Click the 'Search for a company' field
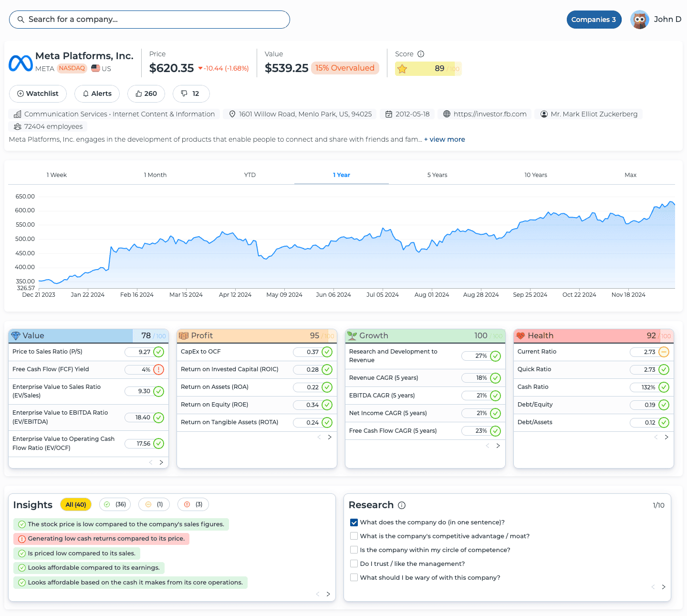This screenshot has width=687, height=616. 149,20
